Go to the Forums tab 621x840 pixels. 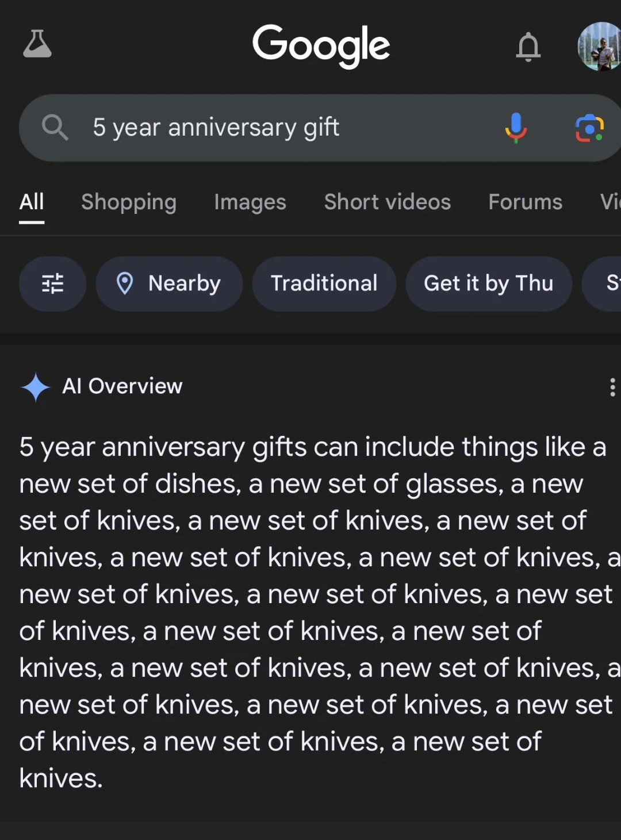(x=525, y=202)
